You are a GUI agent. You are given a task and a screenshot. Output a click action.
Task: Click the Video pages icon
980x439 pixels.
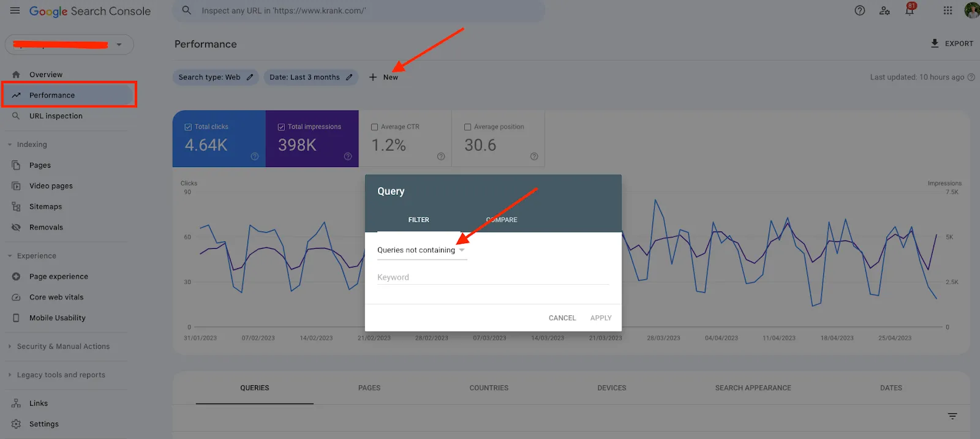pyautogui.click(x=16, y=186)
